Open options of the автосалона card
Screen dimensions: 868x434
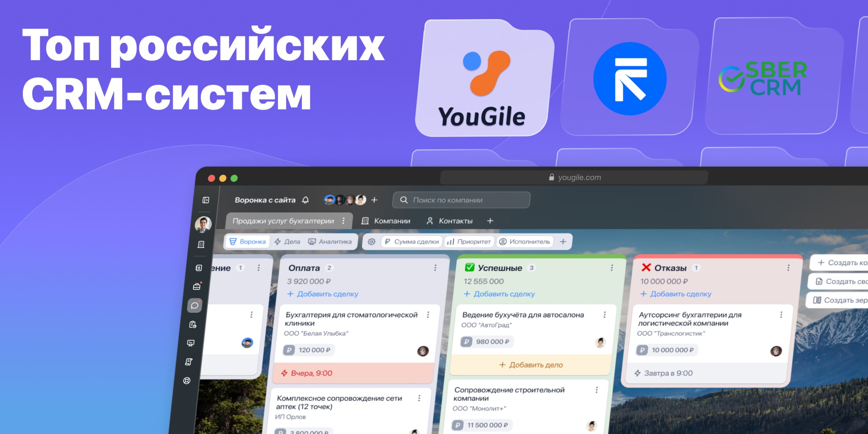click(x=604, y=314)
